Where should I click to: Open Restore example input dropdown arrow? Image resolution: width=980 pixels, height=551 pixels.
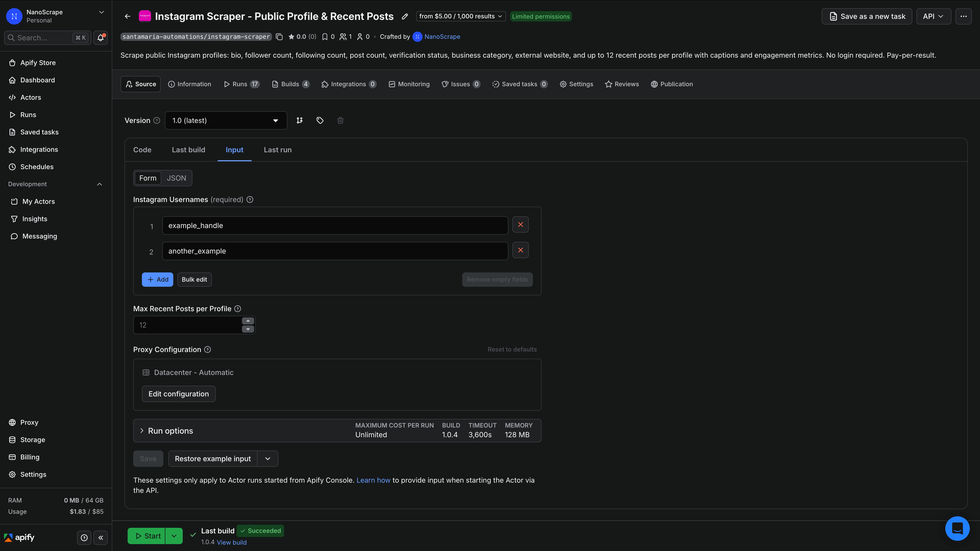pos(268,459)
